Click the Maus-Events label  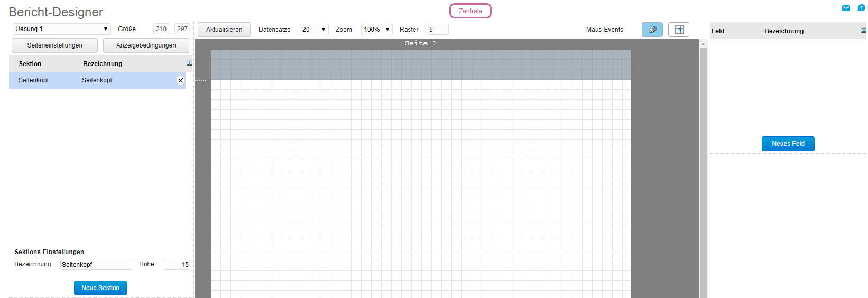[x=605, y=30]
